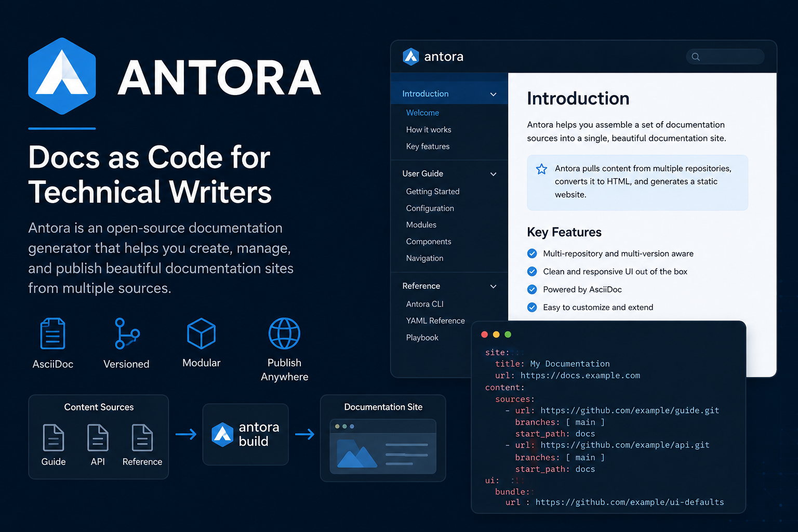Screen dimensions: 798x532
Task: Focus the search input field
Action: [x=725, y=57]
